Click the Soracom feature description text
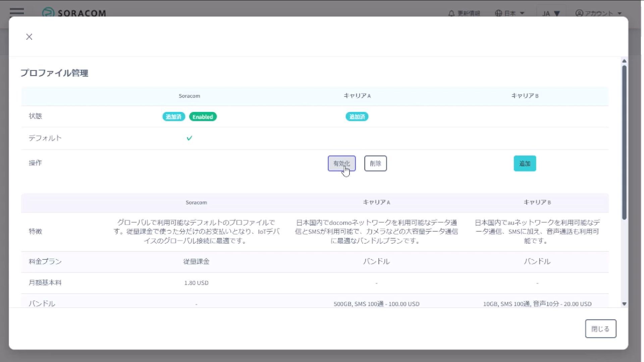This screenshot has width=644, height=362. pyautogui.click(x=196, y=232)
